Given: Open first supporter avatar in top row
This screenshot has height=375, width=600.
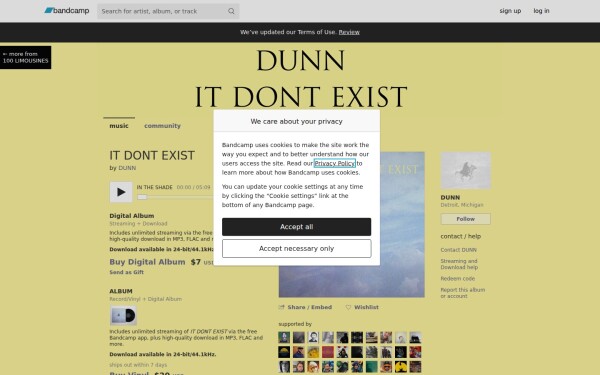Looking at the screenshot, I should (x=284, y=337).
